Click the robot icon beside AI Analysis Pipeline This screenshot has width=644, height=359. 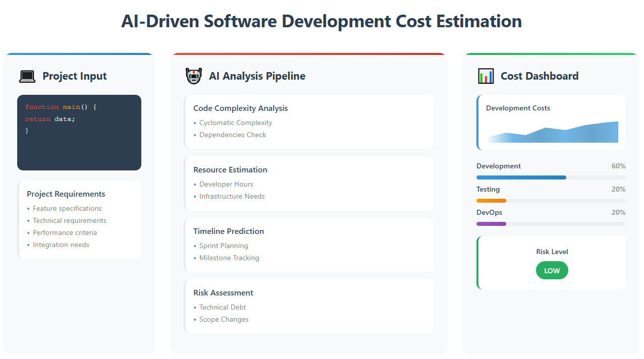pyautogui.click(x=194, y=76)
